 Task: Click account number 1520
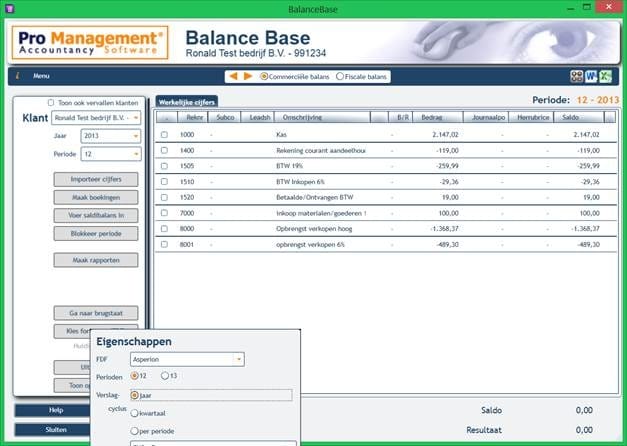click(x=187, y=197)
